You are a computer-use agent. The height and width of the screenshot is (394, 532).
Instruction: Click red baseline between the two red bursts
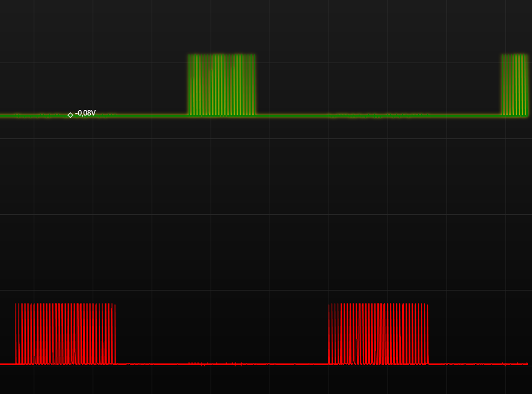pyautogui.click(x=221, y=364)
